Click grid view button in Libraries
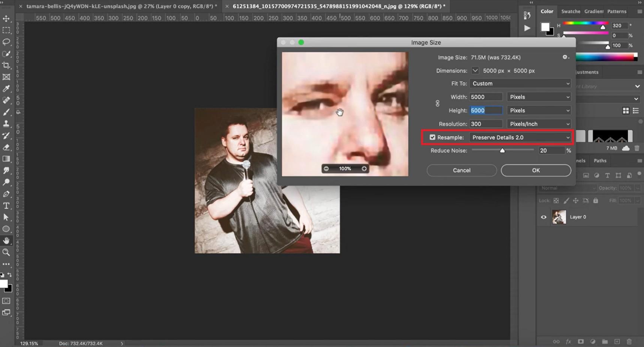 tap(626, 111)
